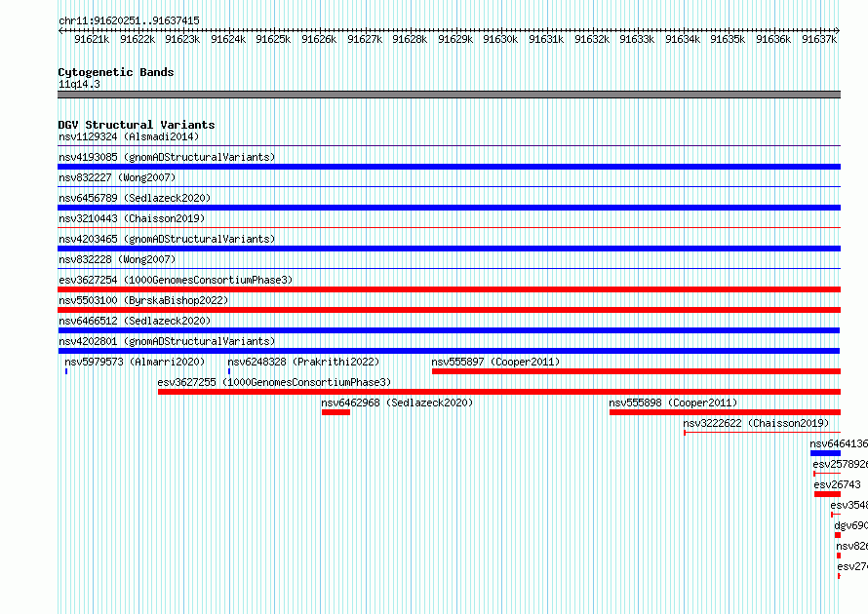Select the nsv4193085 gnomAD blue variant bar
The image size is (868, 614).
[449, 167]
